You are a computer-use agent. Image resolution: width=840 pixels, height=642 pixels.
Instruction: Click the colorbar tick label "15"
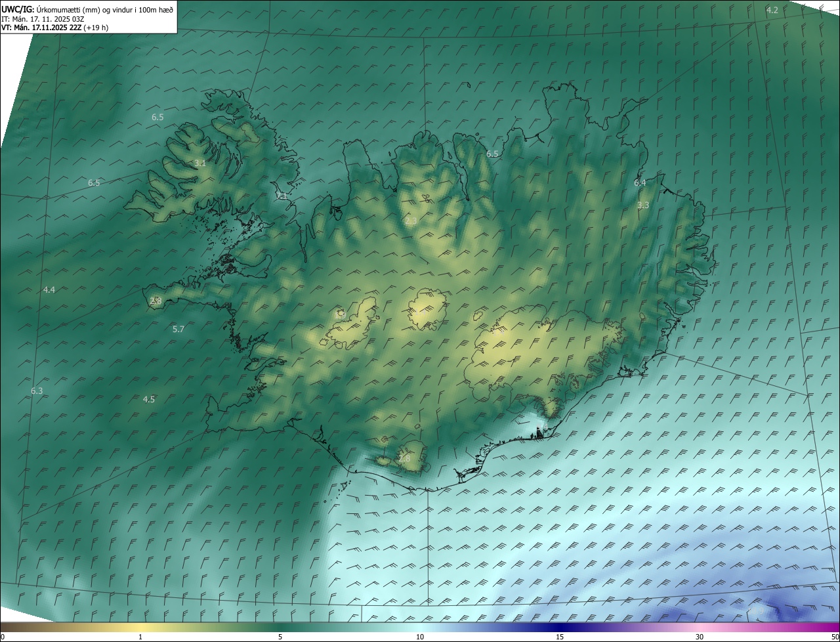coord(560,637)
